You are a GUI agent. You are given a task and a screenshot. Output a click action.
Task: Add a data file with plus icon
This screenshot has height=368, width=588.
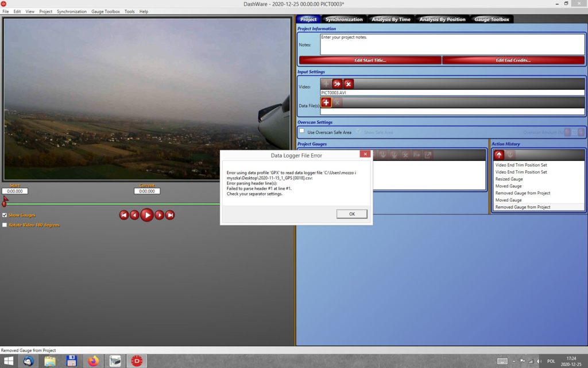[326, 102]
